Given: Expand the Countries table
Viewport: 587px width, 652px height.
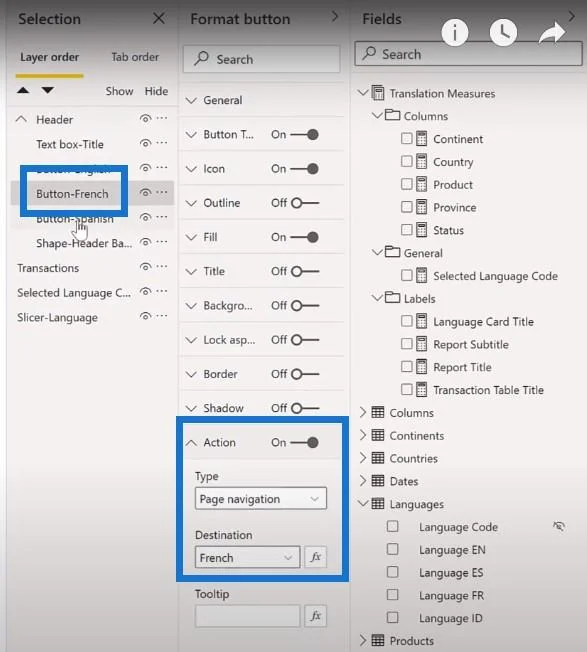Looking at the screenshot, I should pyautogui.click(x=363, y=458).
